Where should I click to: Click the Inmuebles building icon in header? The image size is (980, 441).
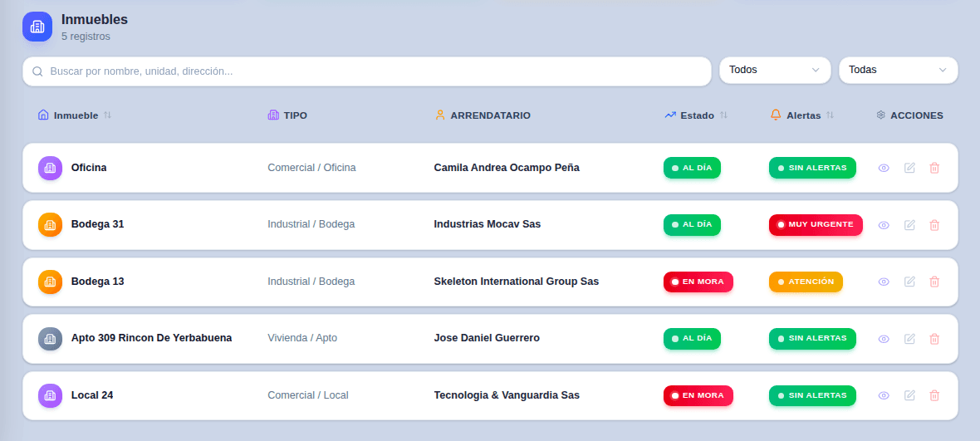(x=37, y=27)
